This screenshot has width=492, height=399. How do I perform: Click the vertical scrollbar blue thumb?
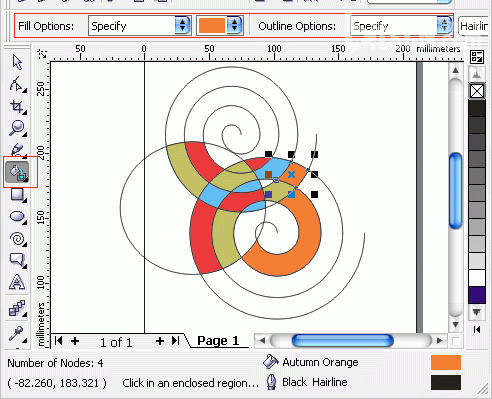[x=455, y=191]
